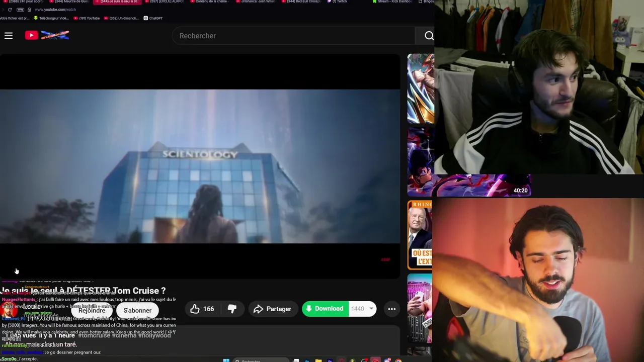Open File Explorer folder from taskbar
This screenshot has width=644, height=362.
point(318,360)
